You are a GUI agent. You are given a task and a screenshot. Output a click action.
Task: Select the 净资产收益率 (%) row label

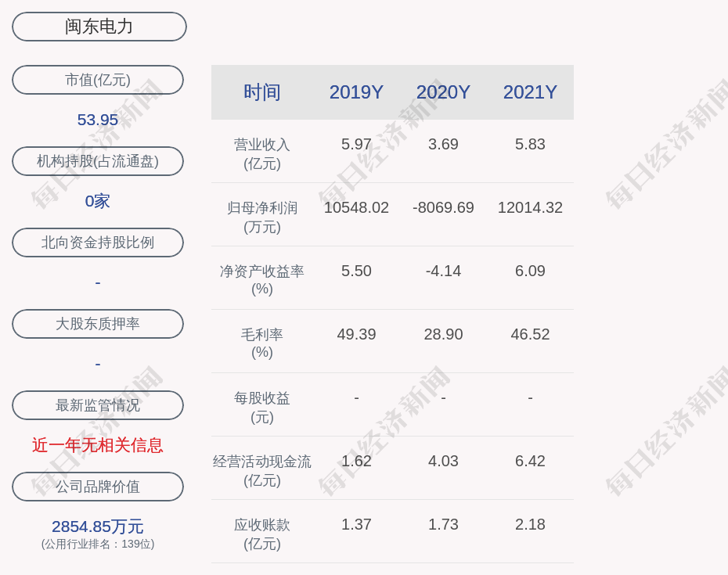pos(262,280)
